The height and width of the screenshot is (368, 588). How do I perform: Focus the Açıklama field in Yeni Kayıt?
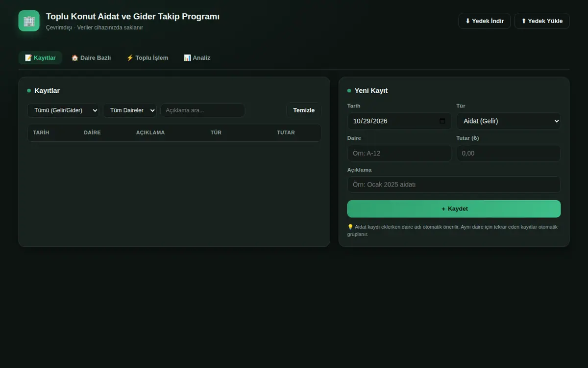454,184
